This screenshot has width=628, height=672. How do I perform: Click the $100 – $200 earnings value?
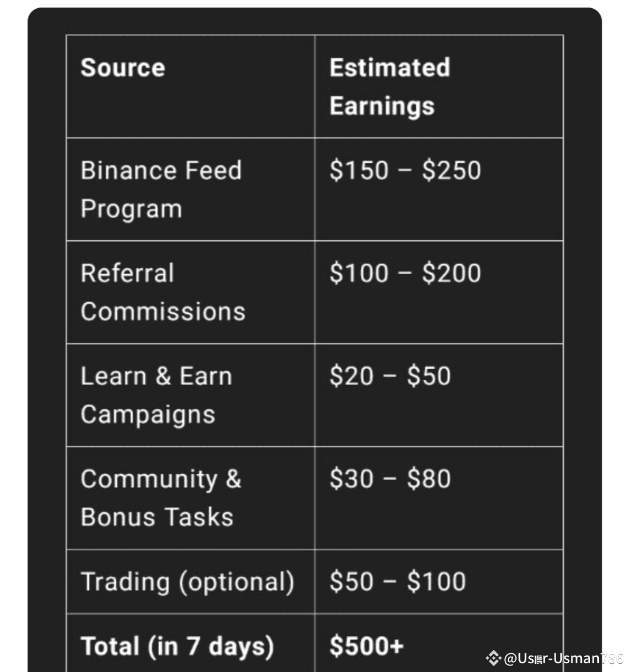coord(405,273)
